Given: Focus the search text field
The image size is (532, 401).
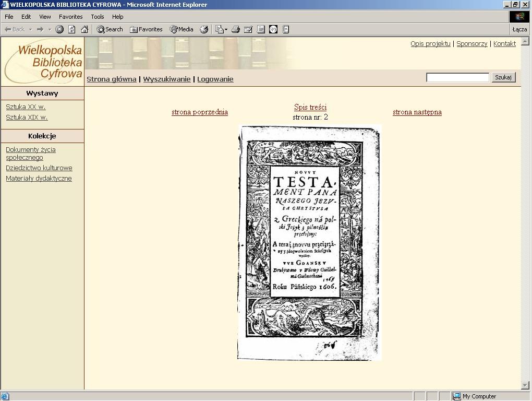Looking at the screenshot, I should [457, 77].
